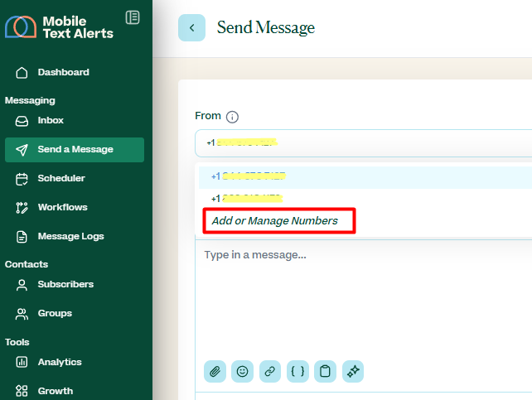The width and height of the screenshot is (532, 400).
Task: Show info tooltip next to From
Action: 232,118
